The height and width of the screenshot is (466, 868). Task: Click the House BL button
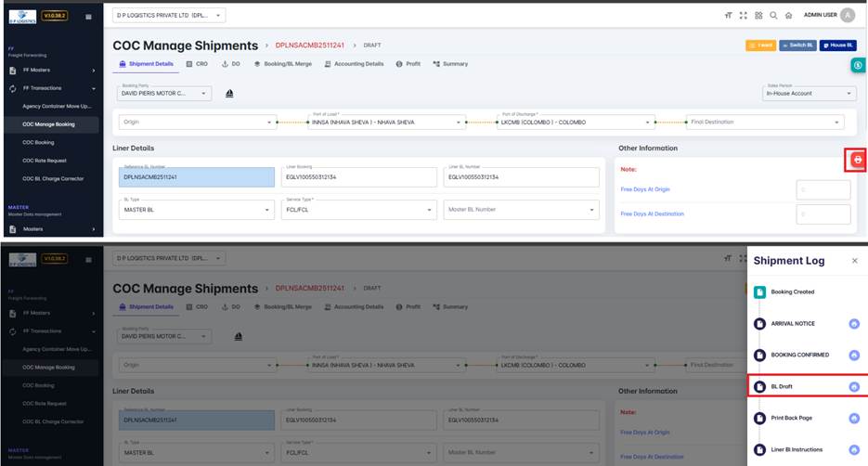pos(837,45)
